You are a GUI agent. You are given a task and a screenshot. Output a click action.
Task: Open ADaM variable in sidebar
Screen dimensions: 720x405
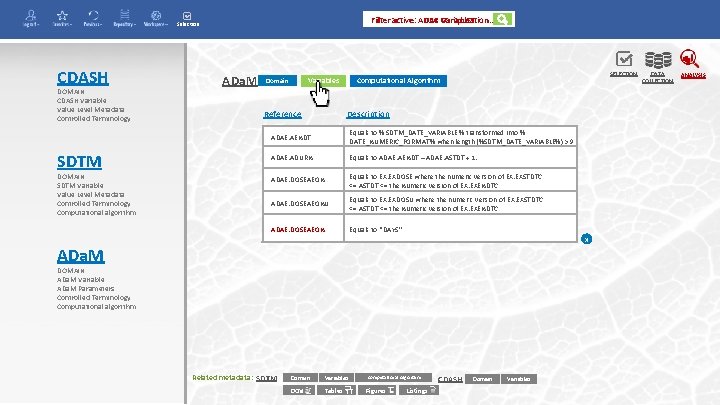pos(81,280)
